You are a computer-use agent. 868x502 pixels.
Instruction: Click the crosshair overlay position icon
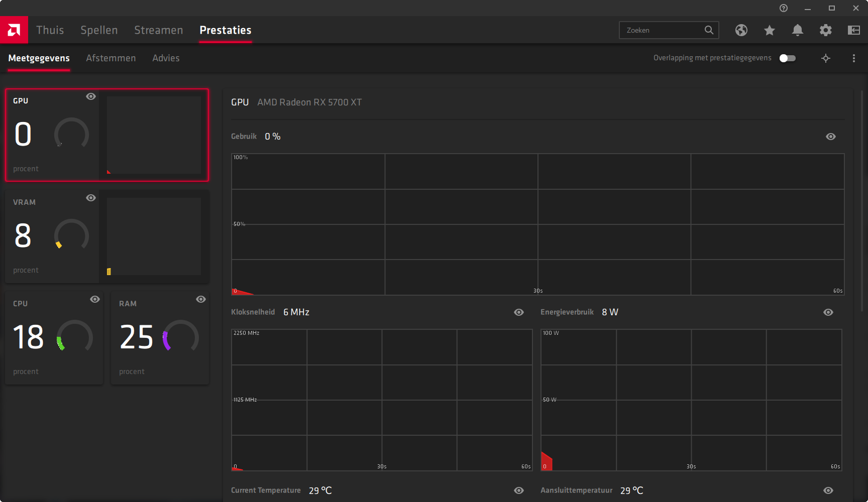tap(826, 58)
